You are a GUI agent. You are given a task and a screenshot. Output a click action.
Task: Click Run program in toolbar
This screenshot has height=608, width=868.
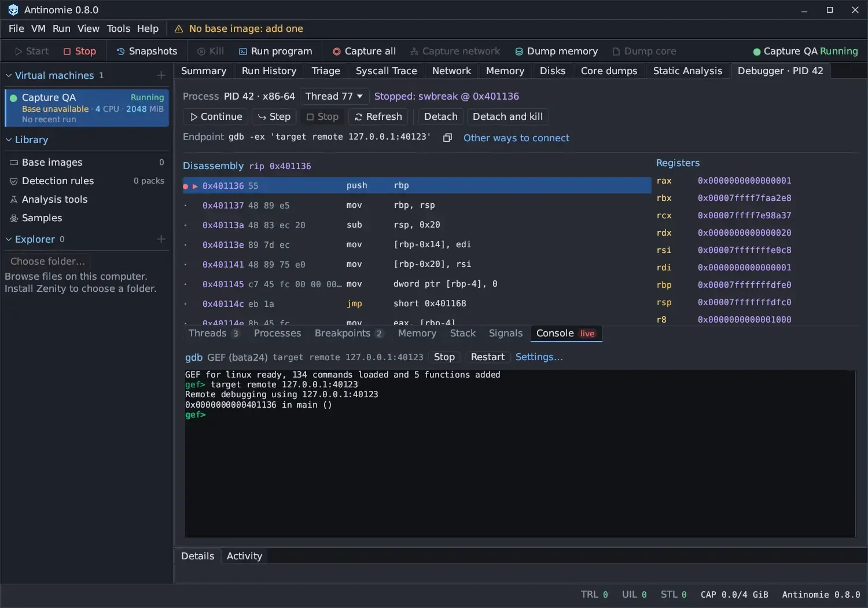275,51
